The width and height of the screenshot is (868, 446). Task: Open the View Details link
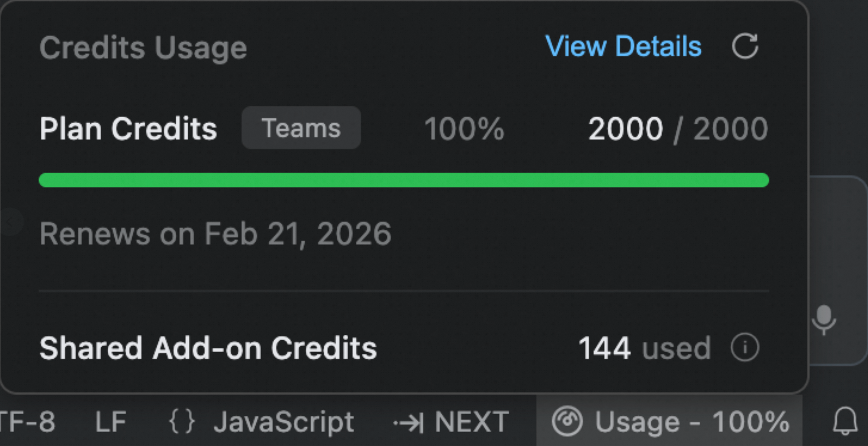623,46
